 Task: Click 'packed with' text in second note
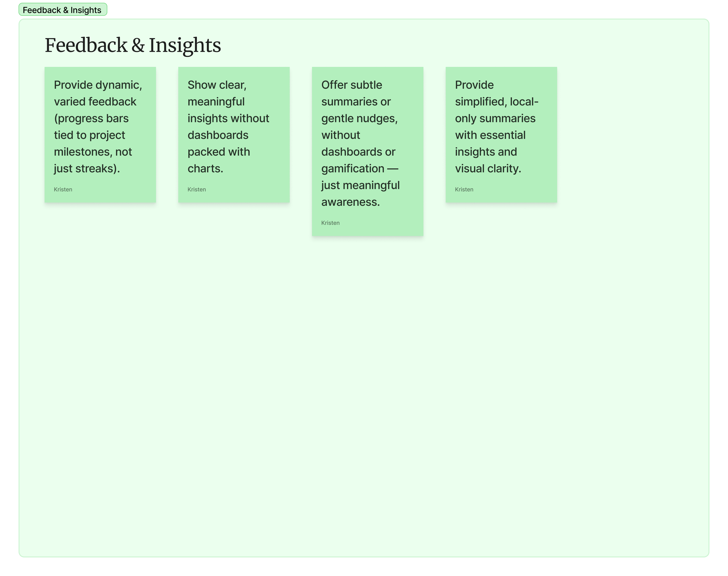tap(219, 152)
